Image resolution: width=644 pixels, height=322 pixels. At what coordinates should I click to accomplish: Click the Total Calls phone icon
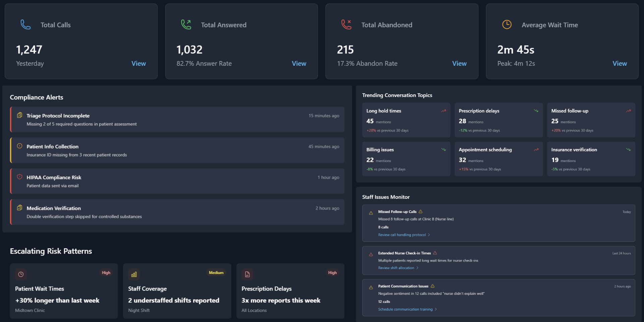26,24
